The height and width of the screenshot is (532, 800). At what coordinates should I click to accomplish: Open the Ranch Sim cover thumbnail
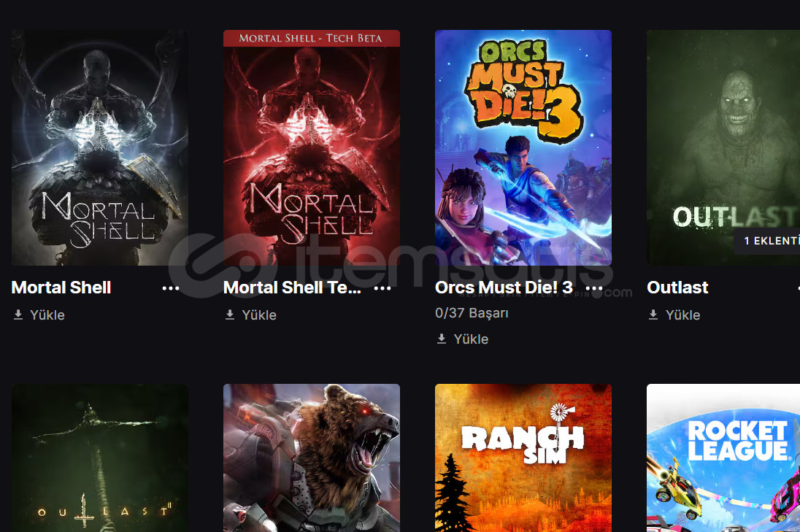pos(523,458)
